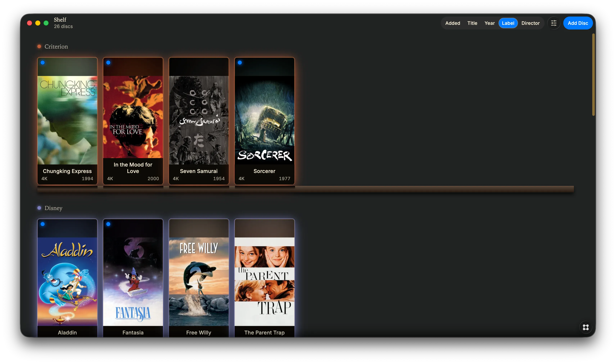Click the year 1954 on Seven Samurai
616x364 pixels.
(219, 179)
